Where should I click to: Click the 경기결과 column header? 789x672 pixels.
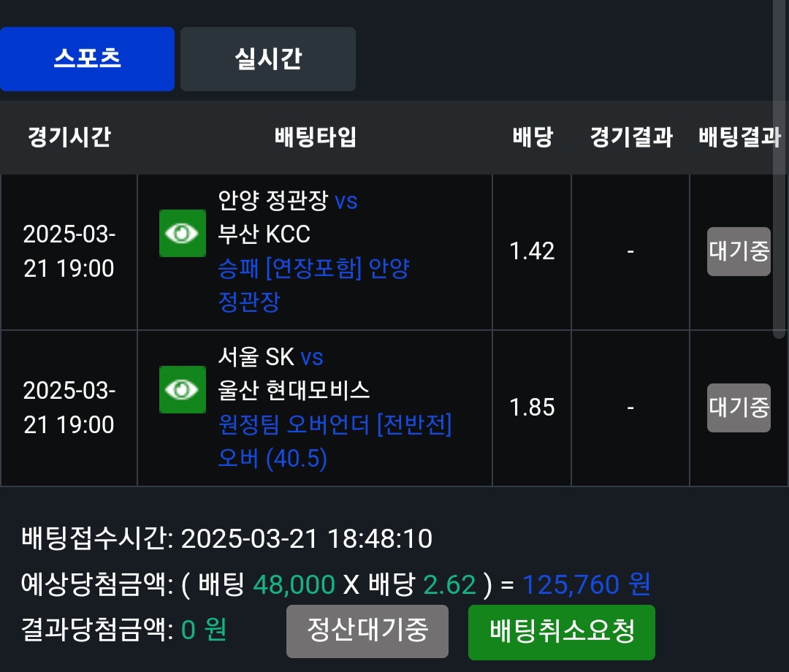630,137
